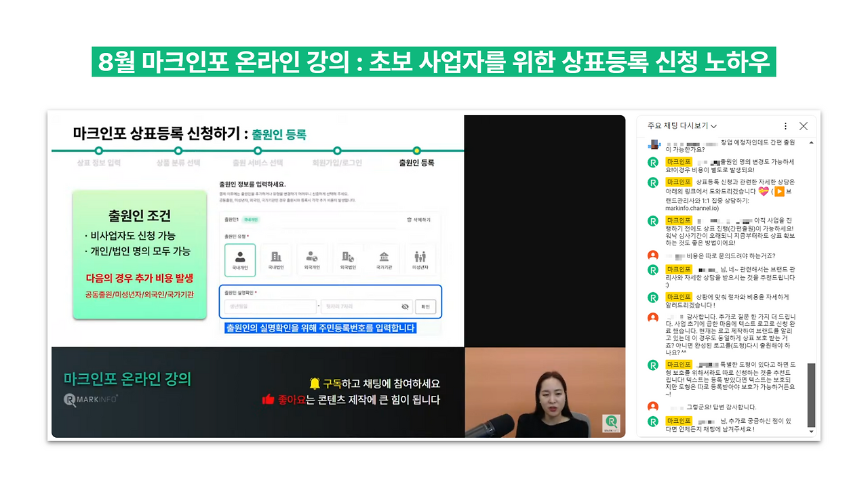Click the orange avatar beside '그렇군요! 답변 감사합니다' message

pyautogui.click(x=653, y=407)
